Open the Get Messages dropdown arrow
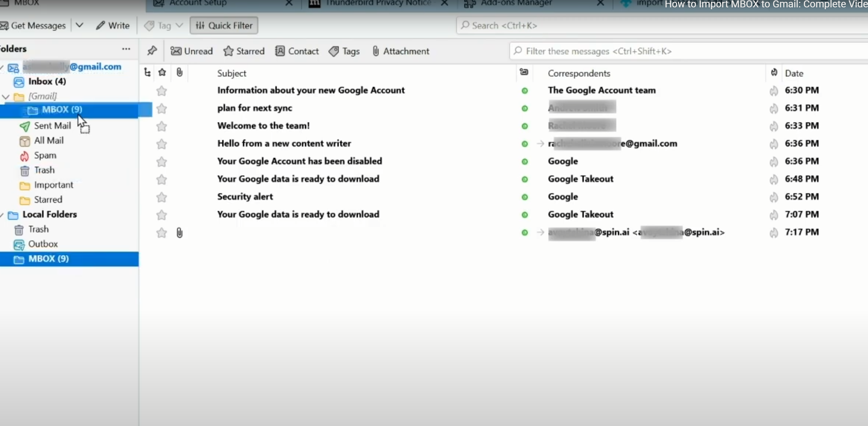The height and width of the screenshot is (426, 868). tap(79, 25)
